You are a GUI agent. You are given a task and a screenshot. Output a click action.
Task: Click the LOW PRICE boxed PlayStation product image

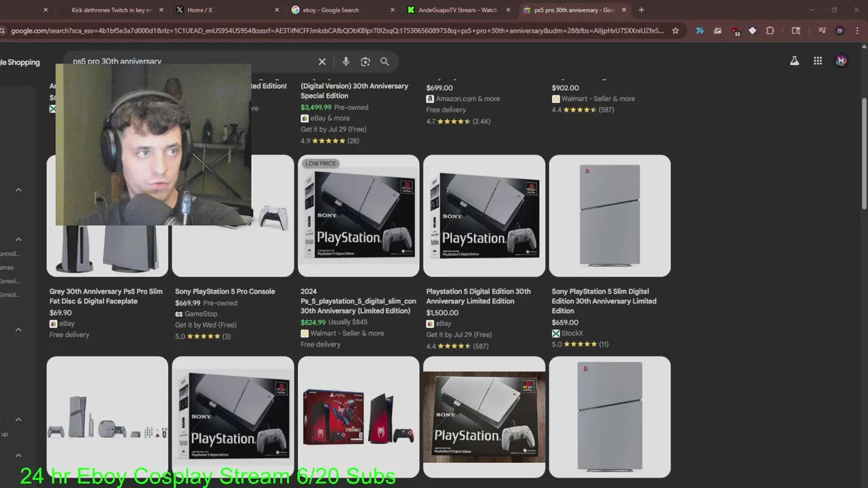pyautogui.click(x=359, y=216)
